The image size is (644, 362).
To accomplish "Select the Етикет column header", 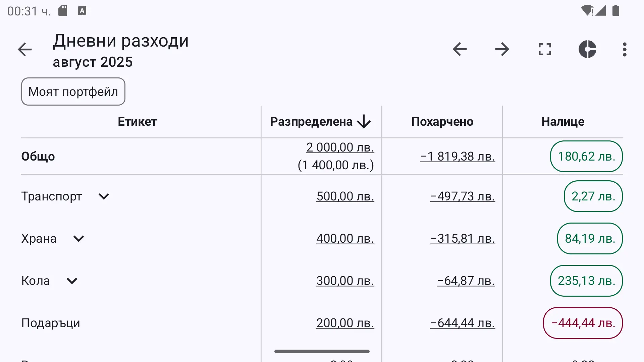I will [x=137, y=122].
